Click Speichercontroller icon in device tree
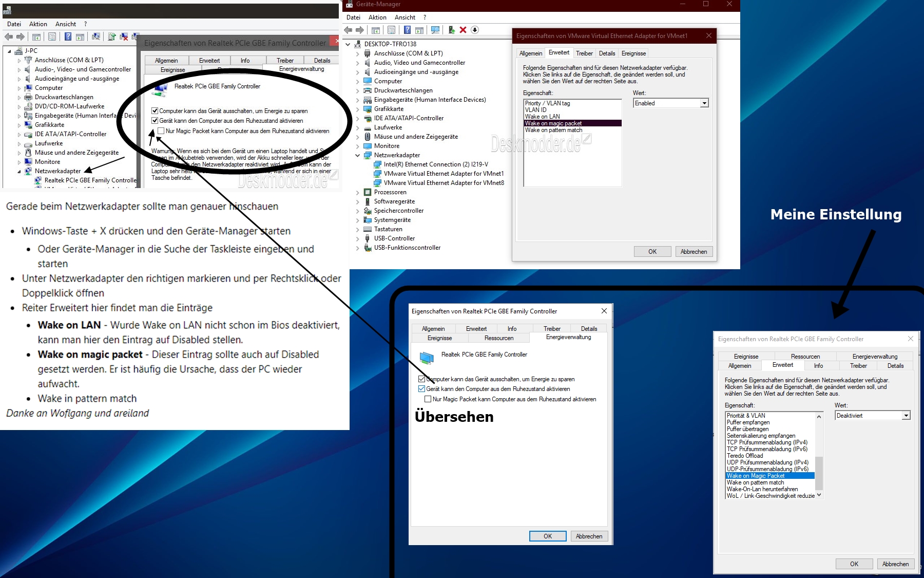The height and width of the screenshot is (578, 924). [368, 211]
